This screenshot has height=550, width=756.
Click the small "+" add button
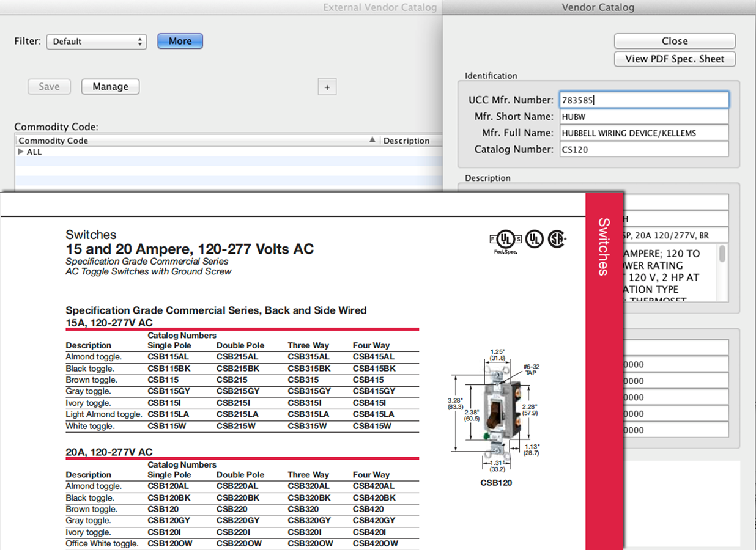(x=327, y=86)
